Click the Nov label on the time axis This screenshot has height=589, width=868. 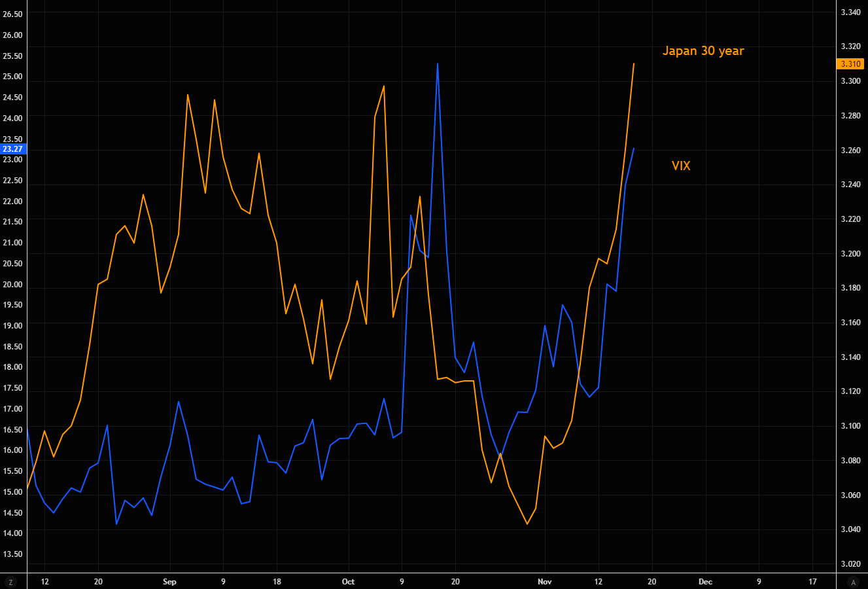pos(544,582)
